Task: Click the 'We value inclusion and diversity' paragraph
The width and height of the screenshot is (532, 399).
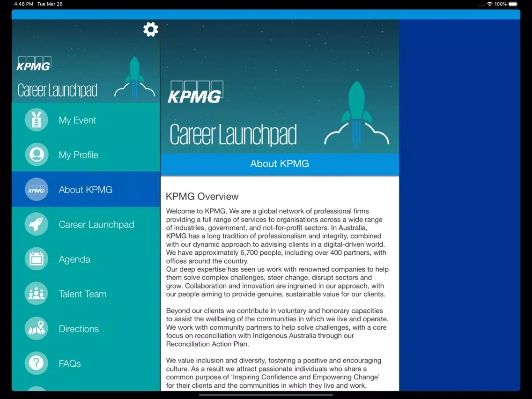Action: (273, 373)
